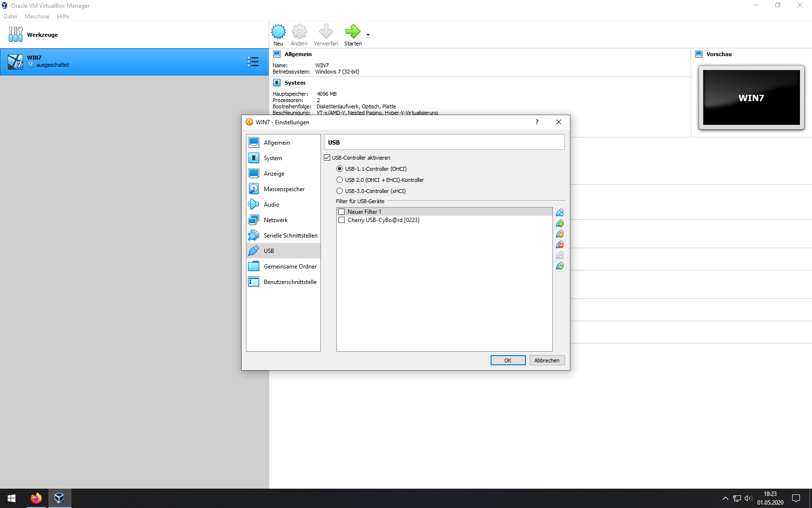Open Gemeinsame Ordner settings page
812x508 pixels.
pos(283,267)
